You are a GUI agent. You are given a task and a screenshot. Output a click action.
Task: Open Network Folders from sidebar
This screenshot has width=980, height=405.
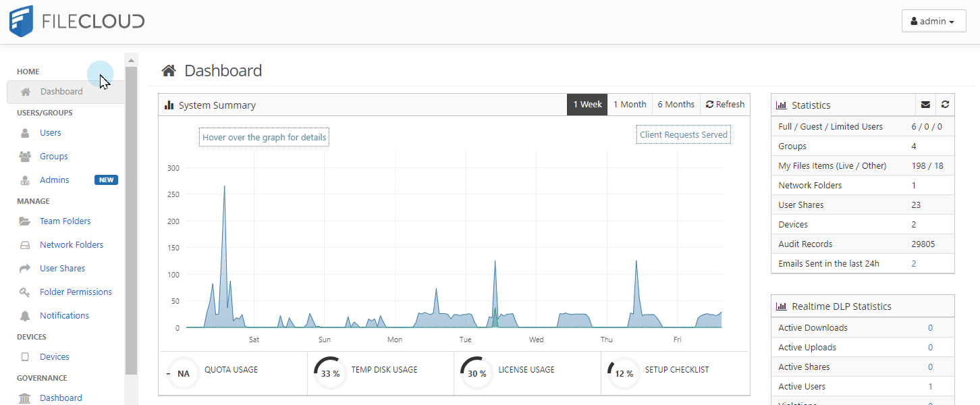pyautogui.click(x=71, y=245)
